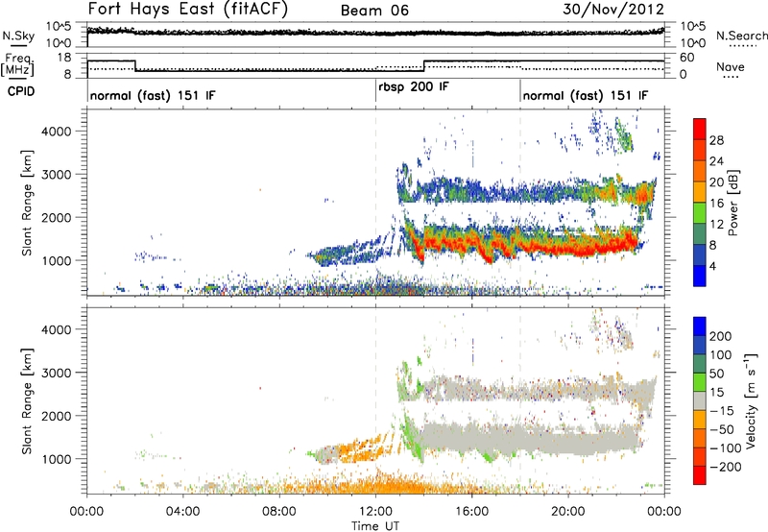Click 'Slant Range [km]' label of power panel
This screenshot has width=768, height=532.
[x=27, y=204]
